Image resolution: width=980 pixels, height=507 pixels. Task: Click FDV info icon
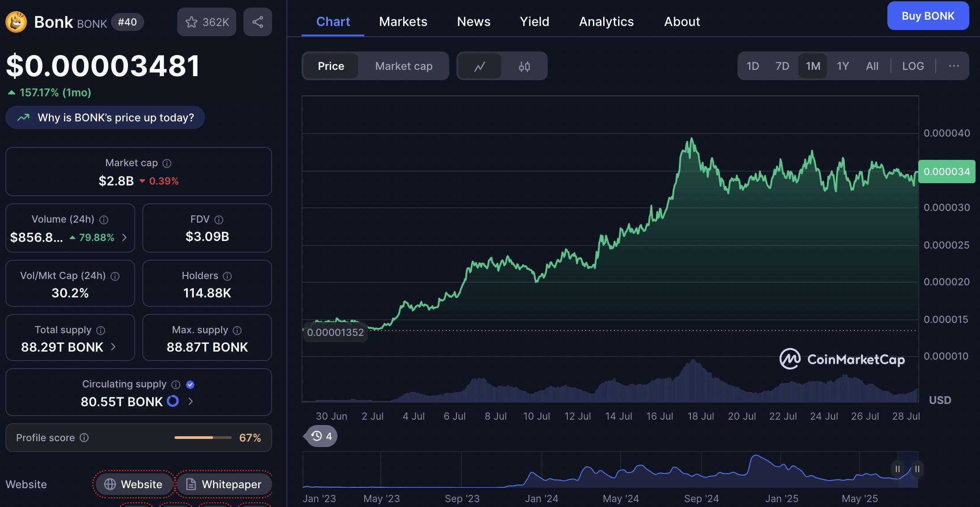(219, 220)
